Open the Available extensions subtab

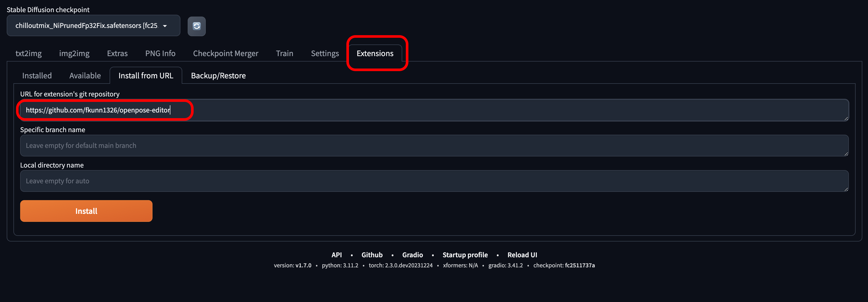(85, 75)
